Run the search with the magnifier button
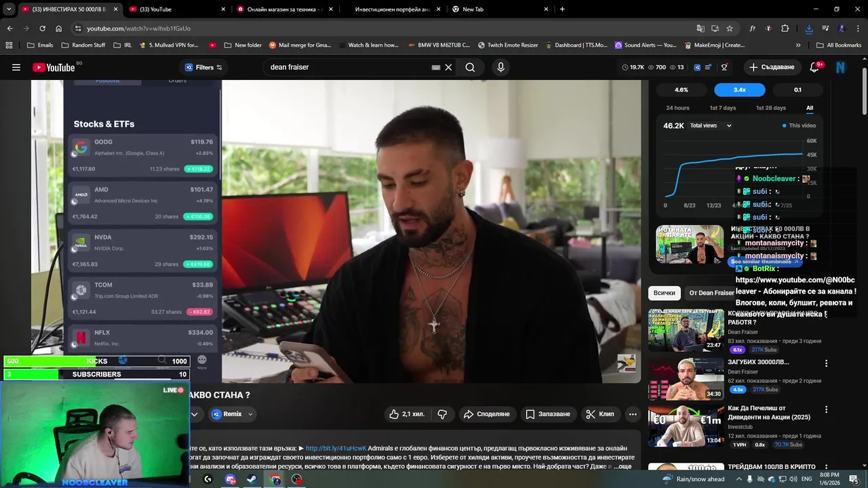868x488 pixels. pos(470,67)
